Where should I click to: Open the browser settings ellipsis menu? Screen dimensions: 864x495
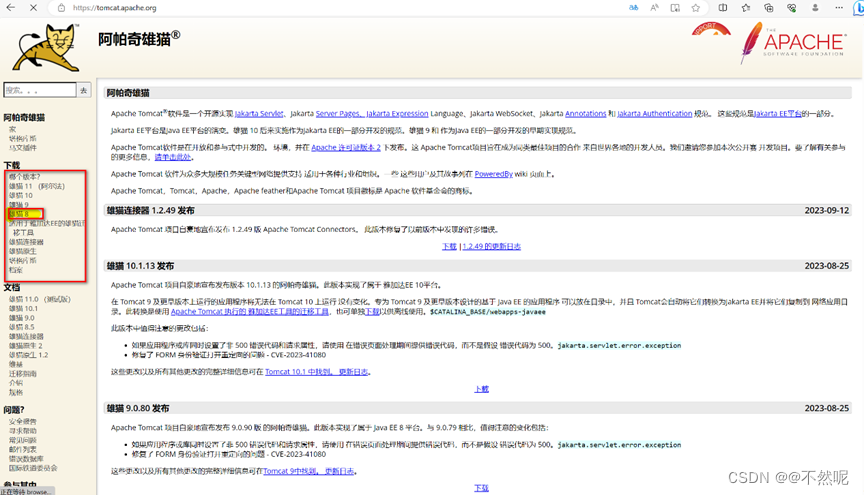[x=839, y=8]
